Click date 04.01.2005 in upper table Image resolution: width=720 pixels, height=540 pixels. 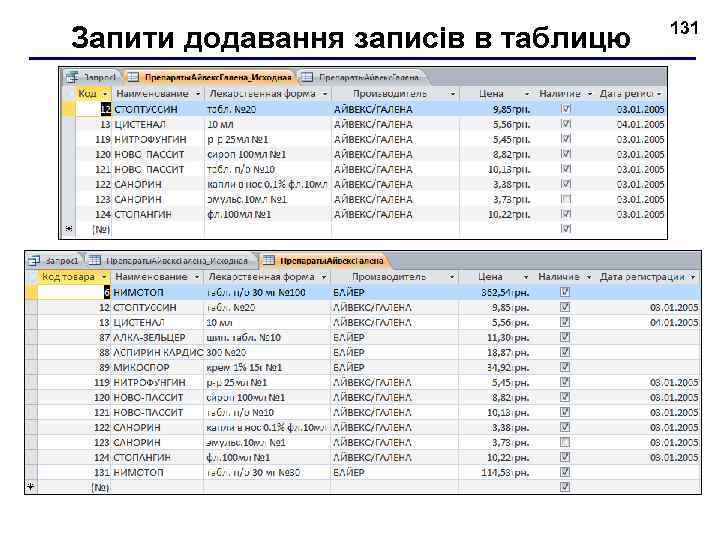point(631,124)
